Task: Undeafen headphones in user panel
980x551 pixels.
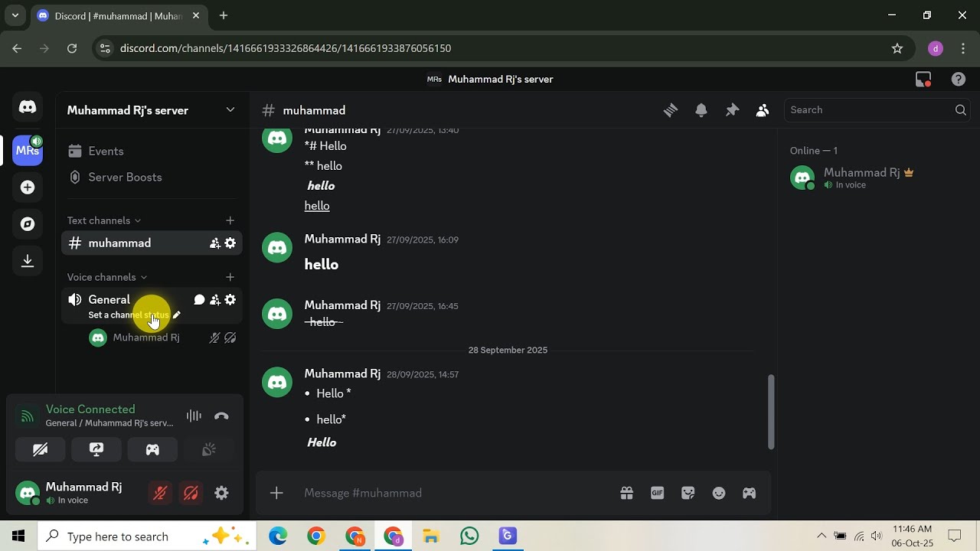Action: [x=191, y=494]
